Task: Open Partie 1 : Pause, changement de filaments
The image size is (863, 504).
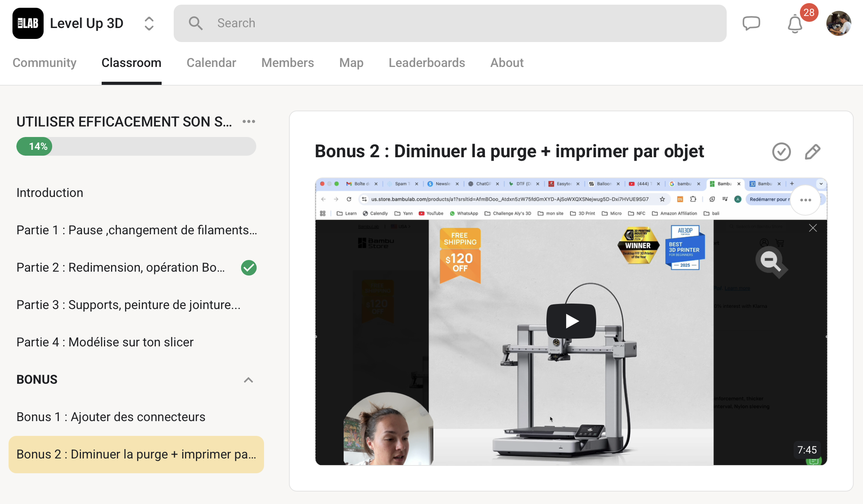Action: coord(137,230)
